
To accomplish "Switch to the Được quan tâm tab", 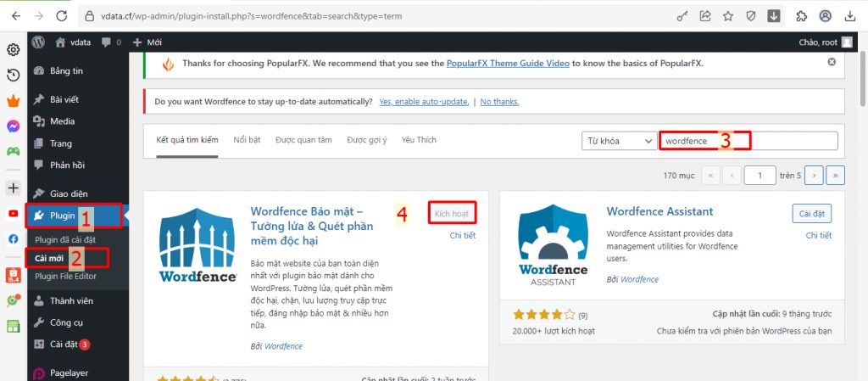I will click(303, 139).
